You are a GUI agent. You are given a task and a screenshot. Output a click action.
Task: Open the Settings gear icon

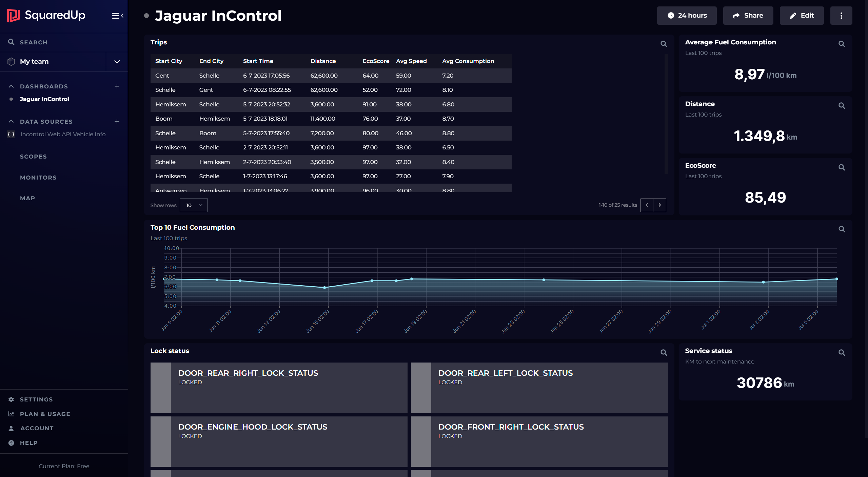[x=11, y=399]
